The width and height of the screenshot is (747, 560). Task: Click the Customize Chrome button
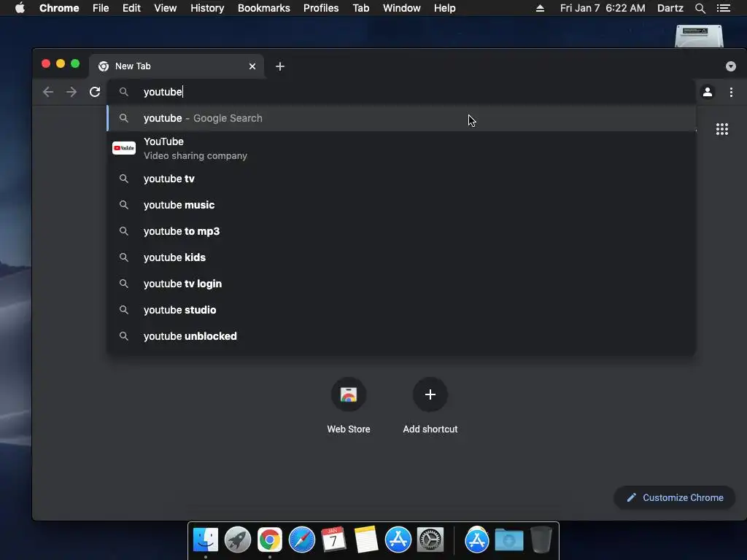coord(675,497)
